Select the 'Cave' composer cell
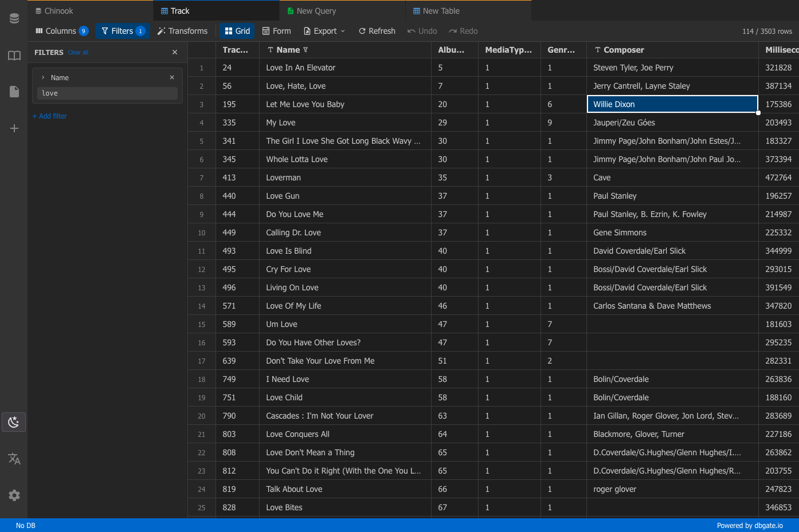Image resolution: width=799 pixels, height=532 pixels. (x=672, y=178)
